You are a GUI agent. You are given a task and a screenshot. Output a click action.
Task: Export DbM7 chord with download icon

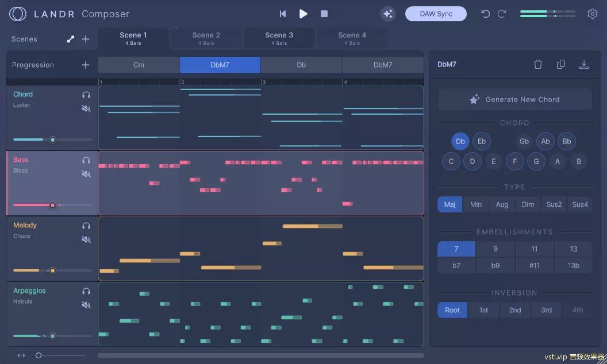pos(584,64)
